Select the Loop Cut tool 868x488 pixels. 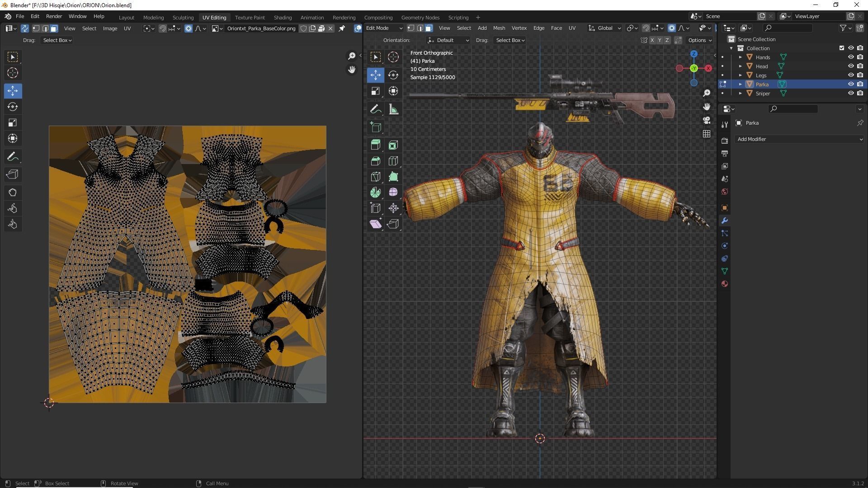(393, 161)
